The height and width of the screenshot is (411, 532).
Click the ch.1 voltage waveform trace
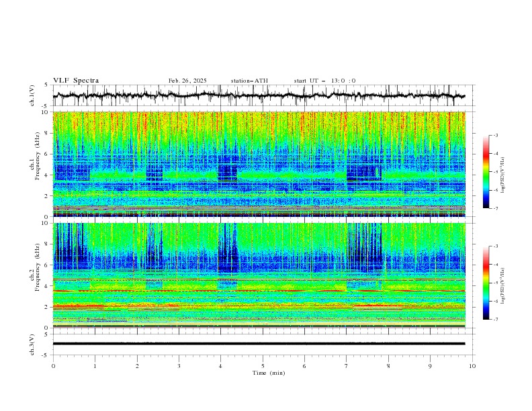259,95
